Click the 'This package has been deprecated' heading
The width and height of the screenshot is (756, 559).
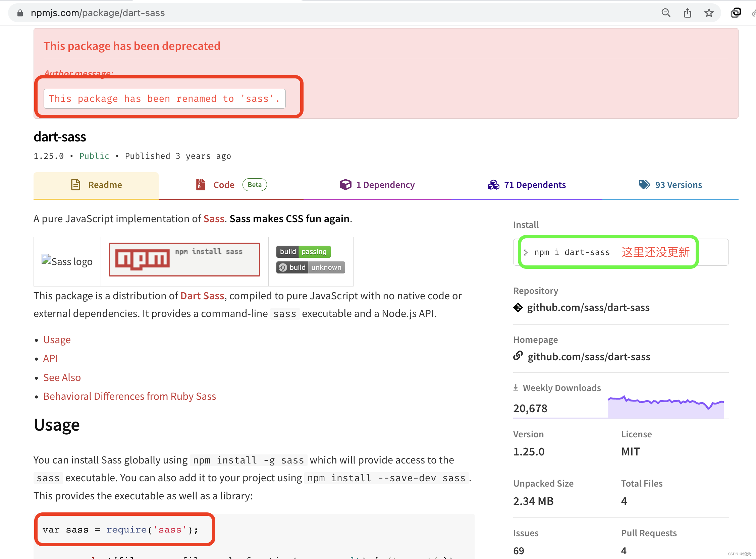click(x=132, y=46)
